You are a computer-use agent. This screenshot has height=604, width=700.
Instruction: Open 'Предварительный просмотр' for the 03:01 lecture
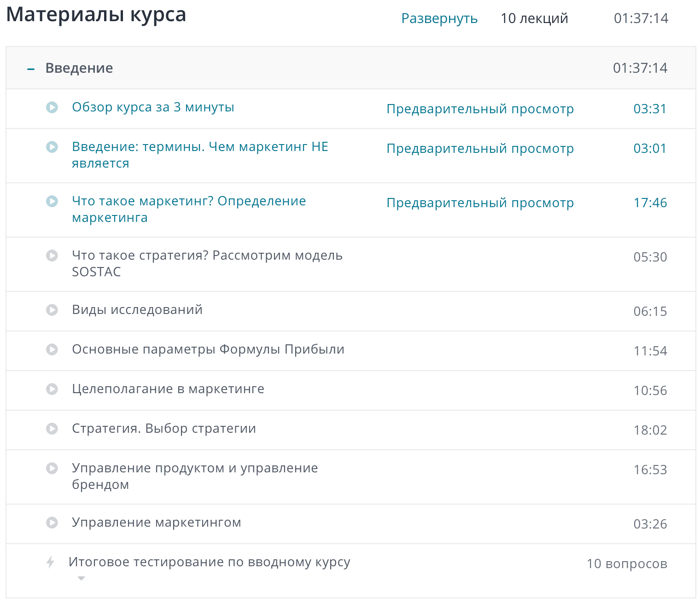480,149
